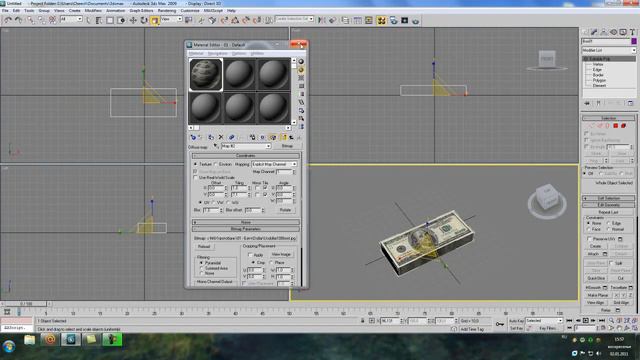Select the Summed Area filtering option
This screenshot has width=640, height=360.
click(x=201, y=268)
